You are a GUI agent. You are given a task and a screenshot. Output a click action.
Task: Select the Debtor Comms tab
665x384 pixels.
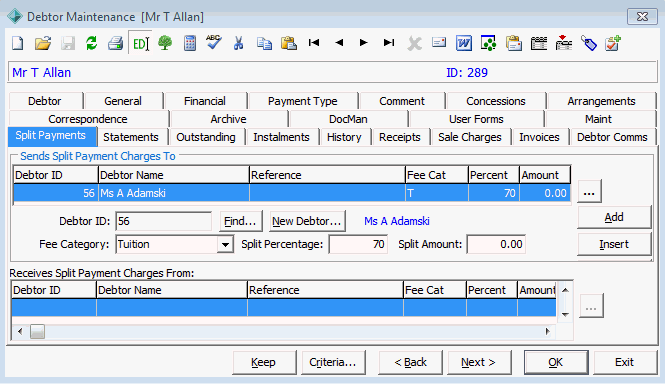612,137
